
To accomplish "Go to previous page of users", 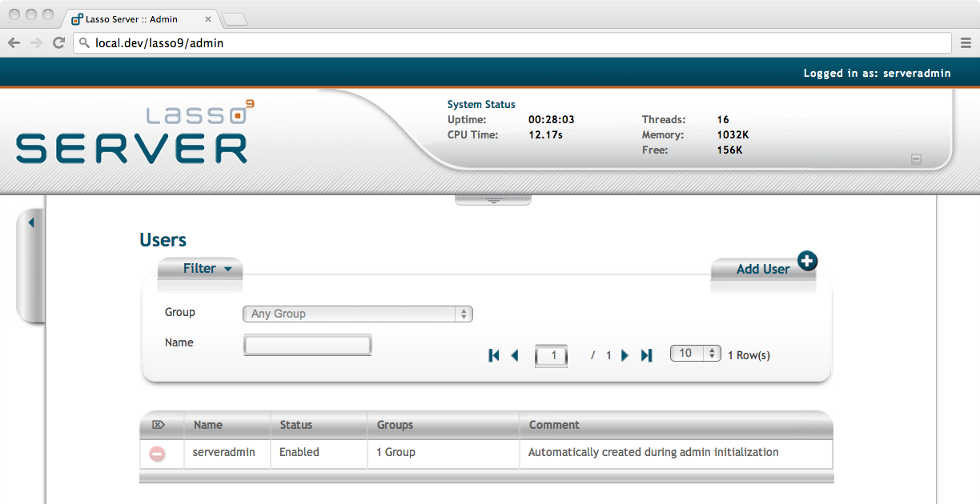I will click(515, 355).
